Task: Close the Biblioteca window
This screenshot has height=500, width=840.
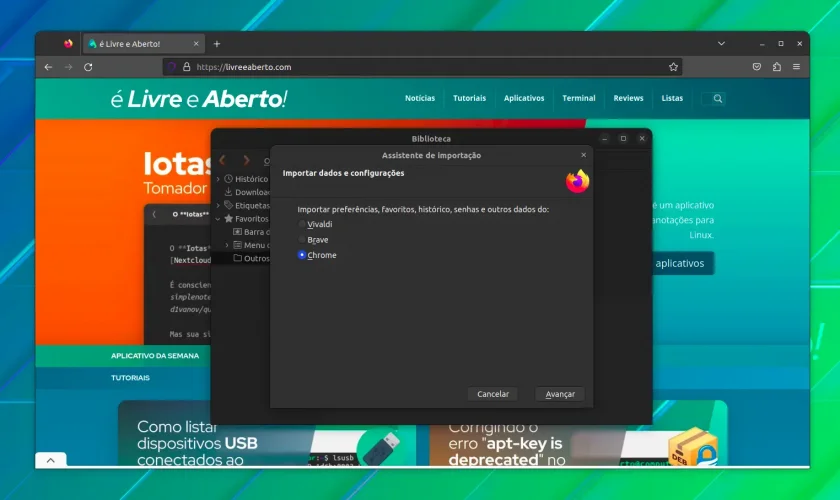Action: [642, 139]
